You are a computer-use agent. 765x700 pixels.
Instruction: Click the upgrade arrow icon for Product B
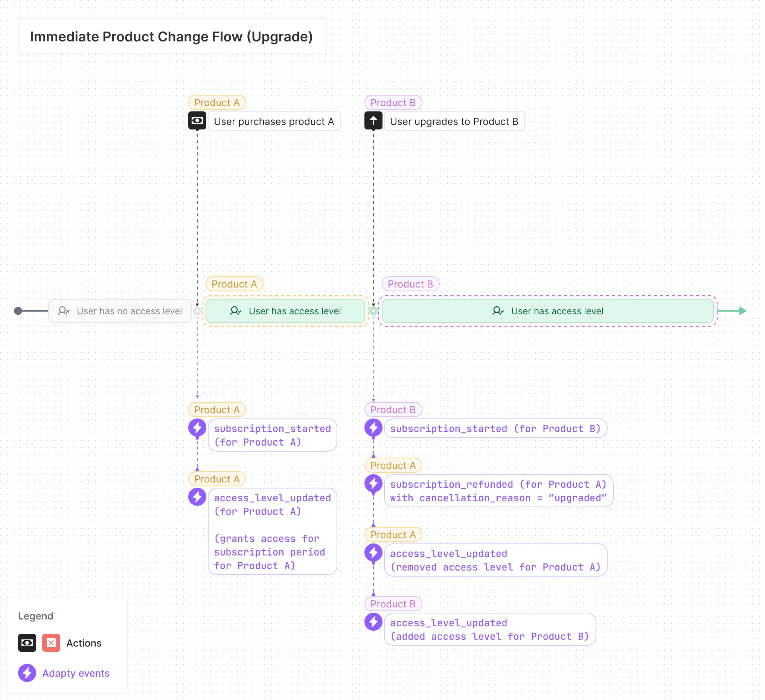tap(374, 121)
